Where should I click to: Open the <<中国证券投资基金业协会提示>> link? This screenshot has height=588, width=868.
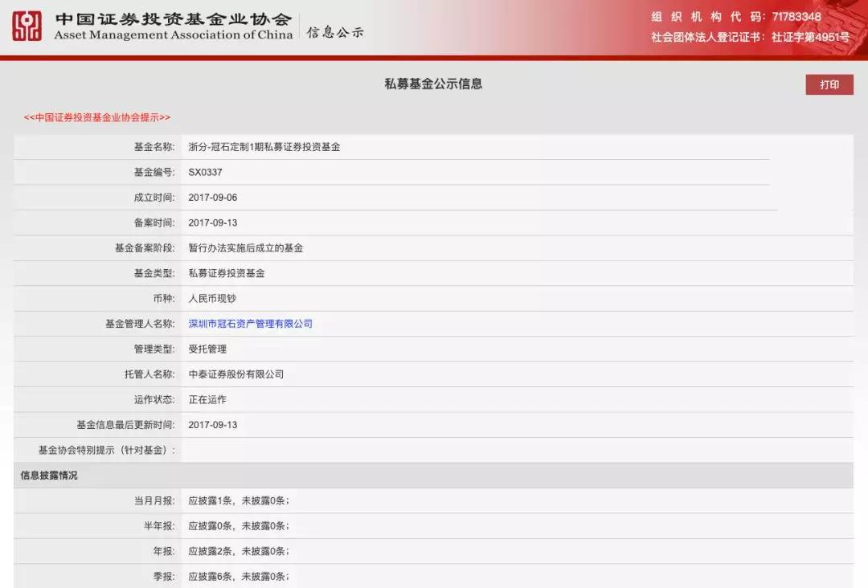point(97,117)
